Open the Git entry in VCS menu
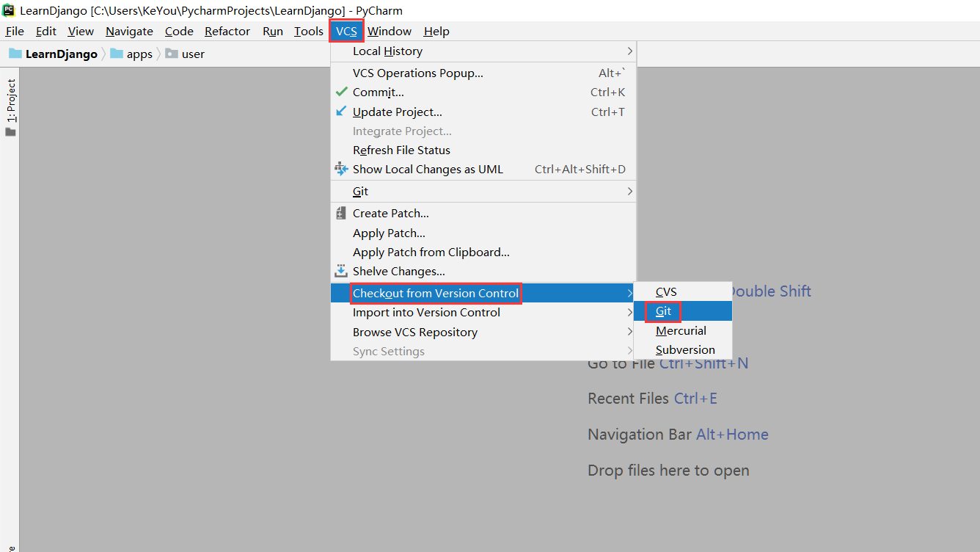The width and height of the screenshot is (980, 552). click(x=484, y=191)
